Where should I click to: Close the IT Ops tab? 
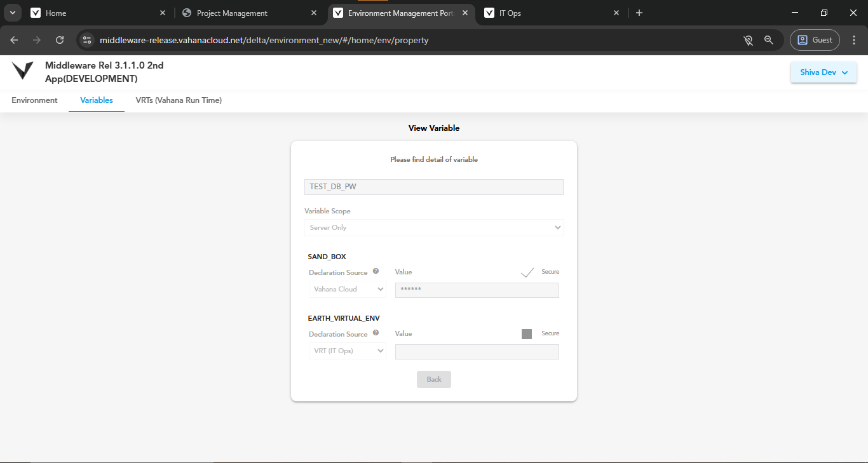pyautogui.click(x=616, y=13)
